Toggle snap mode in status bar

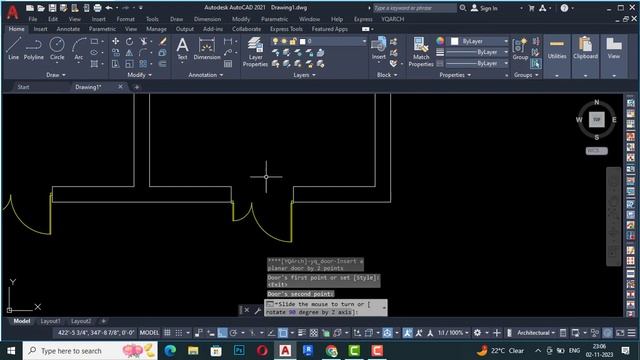coord(179,333)
